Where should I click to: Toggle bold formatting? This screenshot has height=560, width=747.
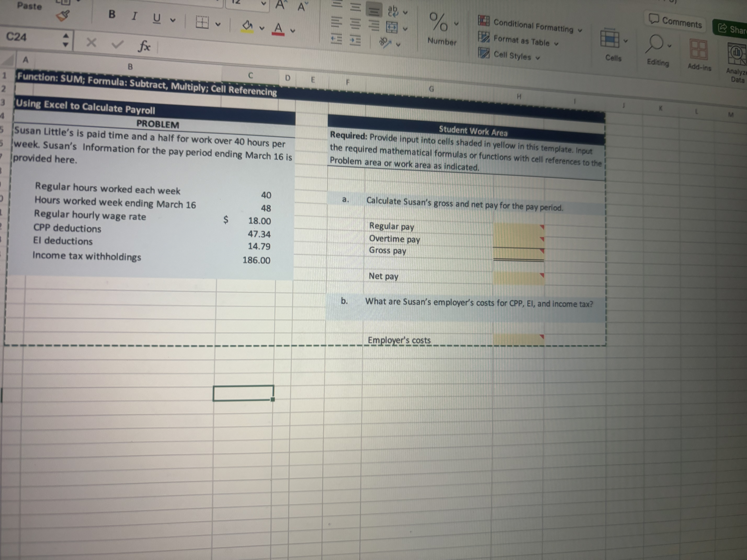point(112,14)
